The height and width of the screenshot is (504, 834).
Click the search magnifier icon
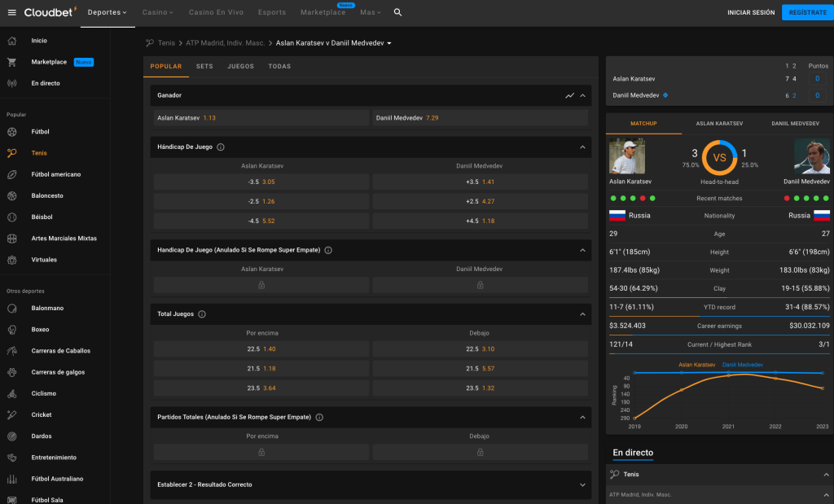pyautogui.click(x=397, y=12)
